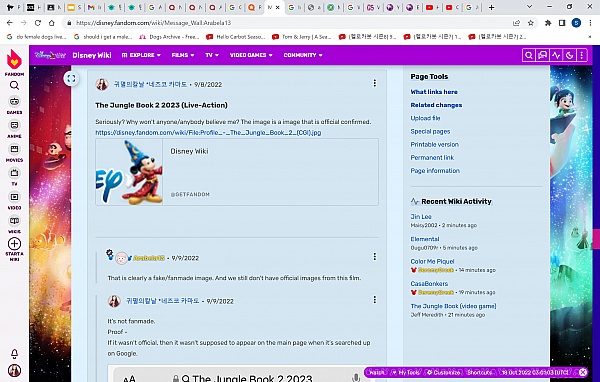Open the 'Tom & Jerry' bookmark
600x382 pixels.
(302, 37)
